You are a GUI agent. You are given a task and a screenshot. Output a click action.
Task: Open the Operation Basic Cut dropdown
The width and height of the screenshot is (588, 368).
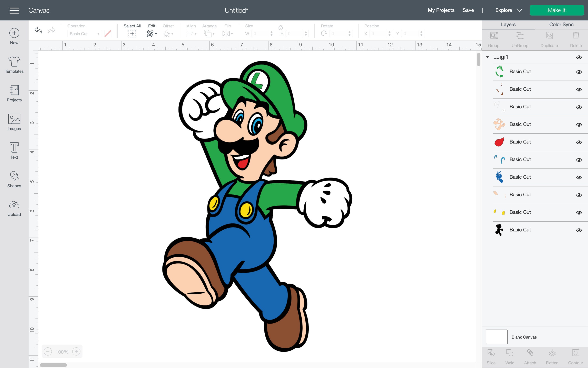84,34
